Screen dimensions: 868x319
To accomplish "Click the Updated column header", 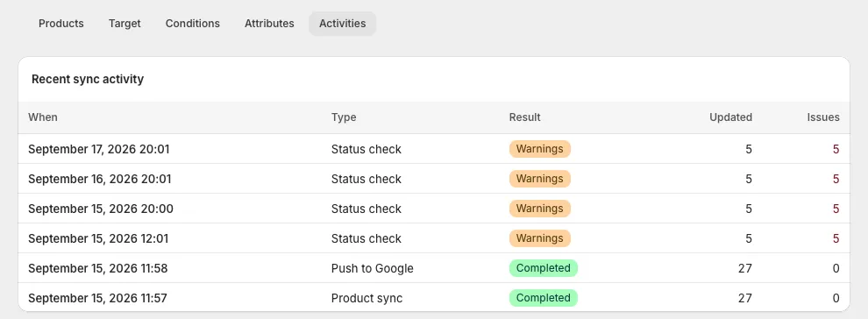I will click(730, 117).
